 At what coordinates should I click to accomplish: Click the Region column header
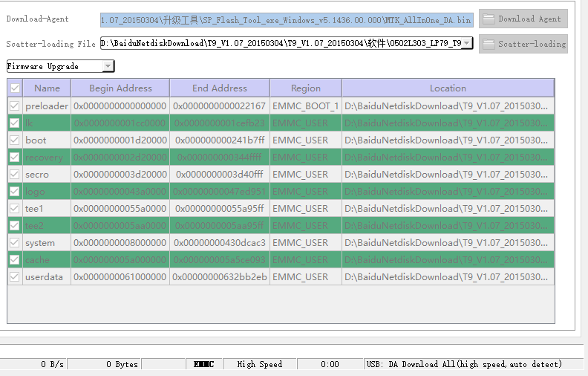(x=305, y=88)
